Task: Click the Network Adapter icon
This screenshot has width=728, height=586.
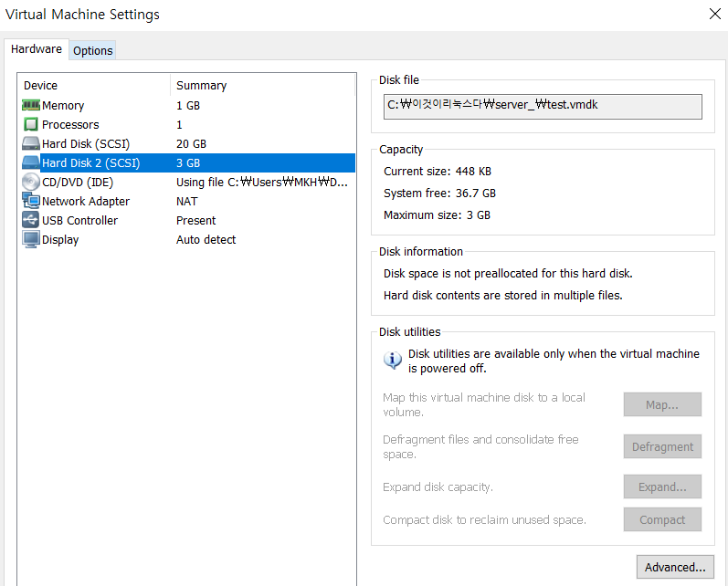Action: click(x=31, y=201)
